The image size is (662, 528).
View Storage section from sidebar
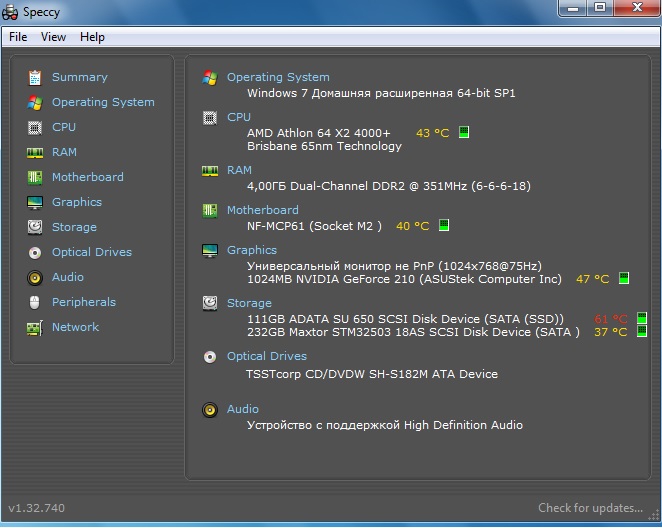(x=74, y=227)
